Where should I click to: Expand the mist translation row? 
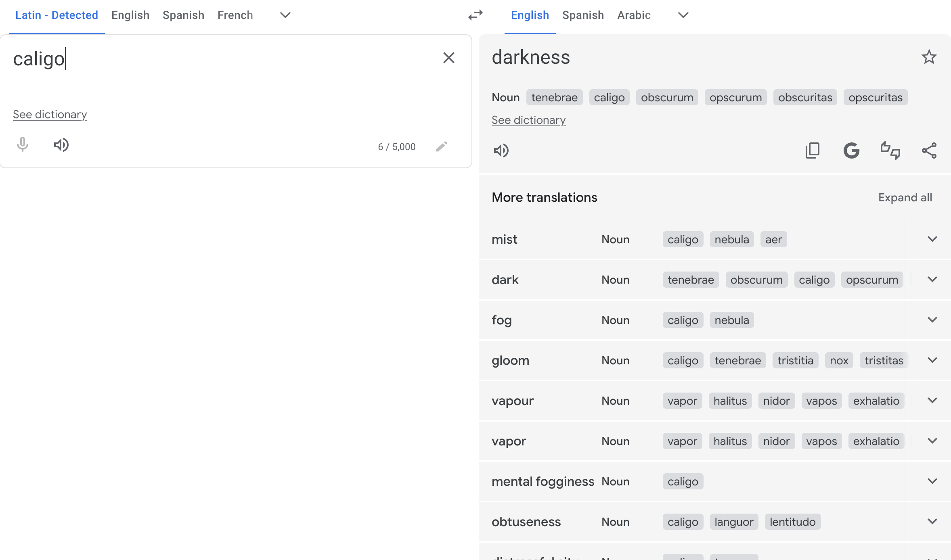(932, 239)
